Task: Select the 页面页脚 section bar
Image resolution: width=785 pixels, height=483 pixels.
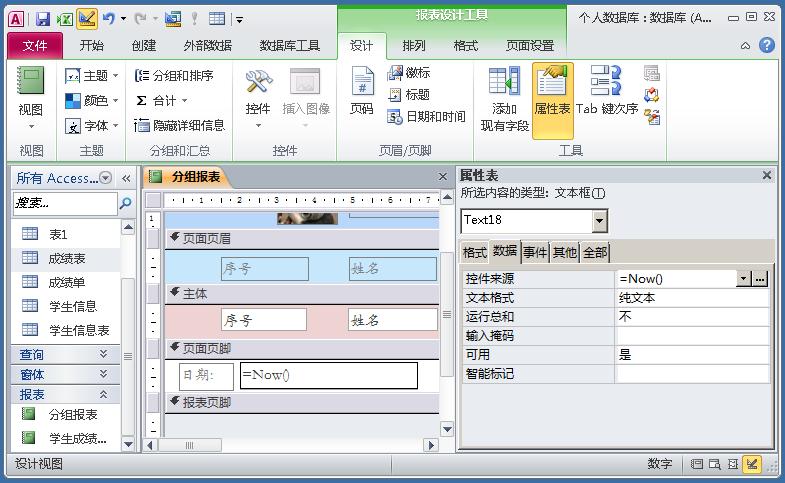Action: [x=302, y=348]
